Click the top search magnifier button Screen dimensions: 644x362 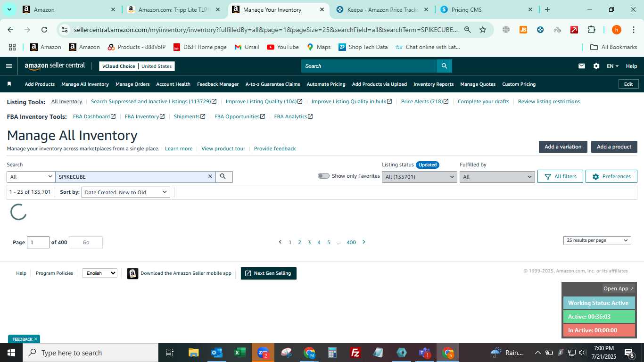444,66
